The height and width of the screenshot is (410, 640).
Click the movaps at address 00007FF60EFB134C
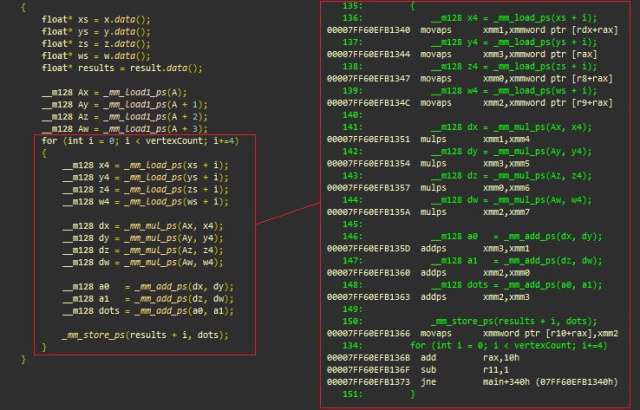click(x=470, y=103)
